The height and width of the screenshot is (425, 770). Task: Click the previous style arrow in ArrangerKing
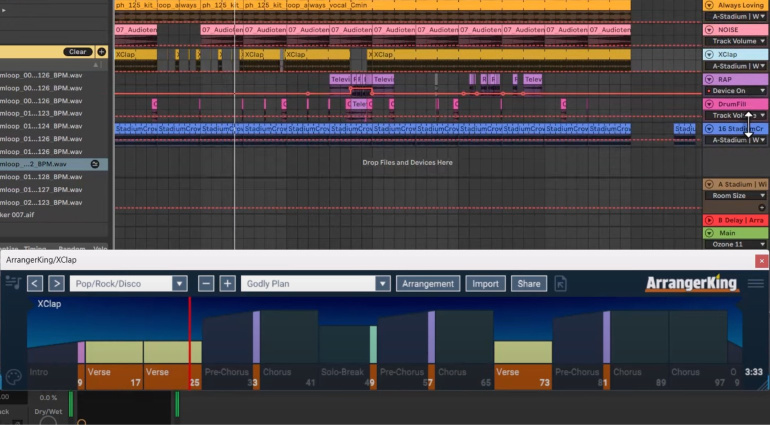pyautogui.click(x=34, y=283)
